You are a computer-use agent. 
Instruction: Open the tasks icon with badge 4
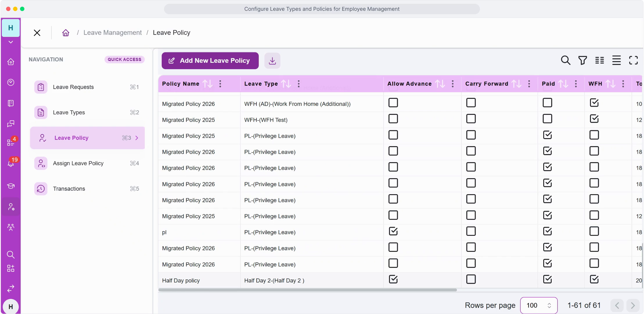(11, 142)
